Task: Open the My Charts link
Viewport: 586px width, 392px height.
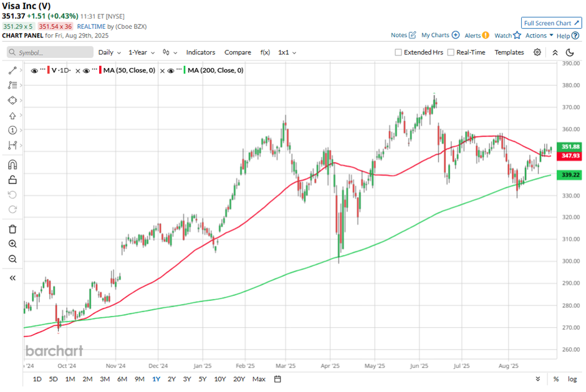Action: pos(435,35)
